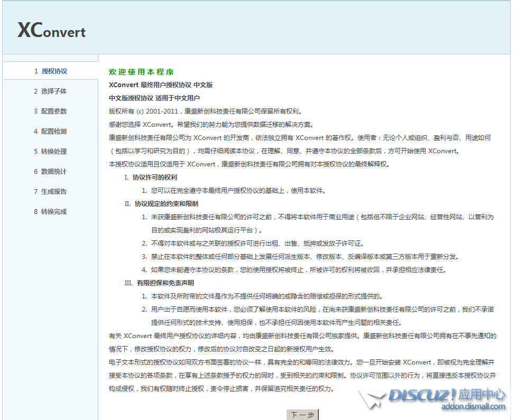515x420 pixels.
Task: Click the section heading 有限担保和免责声明
Action: [165, 283]
